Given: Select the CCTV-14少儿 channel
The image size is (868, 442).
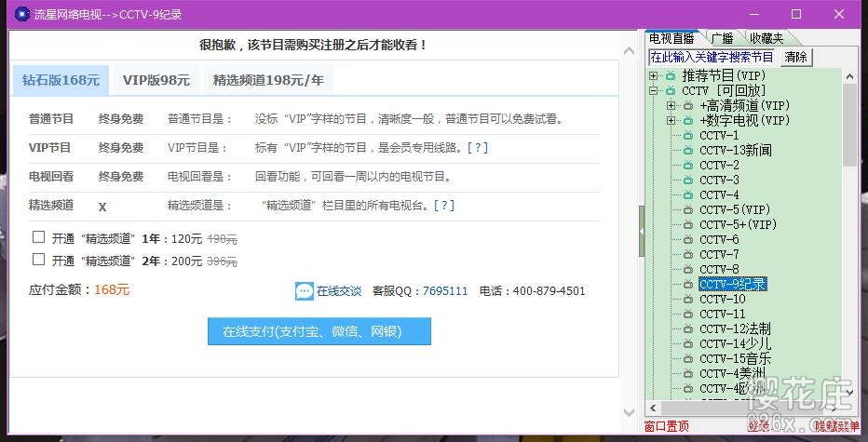Looking at the screenshot, I should (x=735, y=344).
